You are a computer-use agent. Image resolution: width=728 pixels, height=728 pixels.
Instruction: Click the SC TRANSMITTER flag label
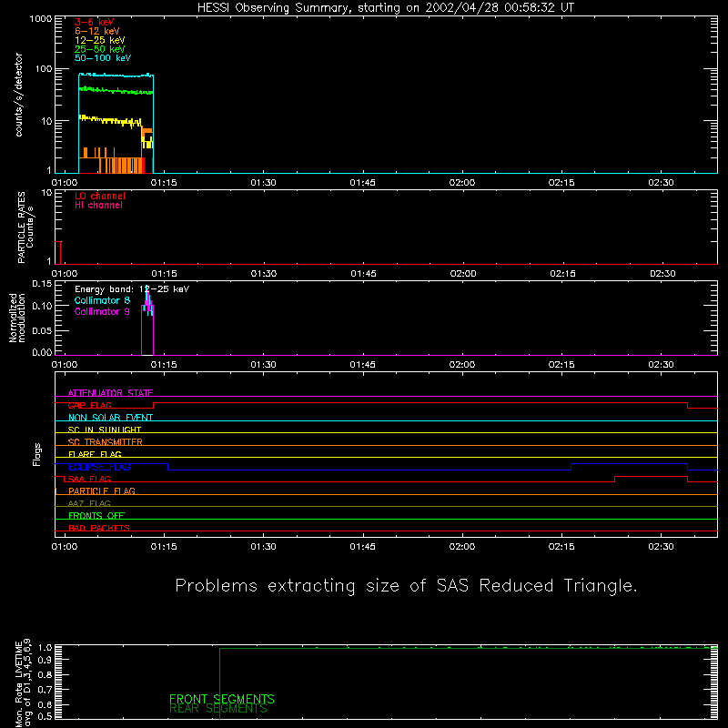click(106, 442)
